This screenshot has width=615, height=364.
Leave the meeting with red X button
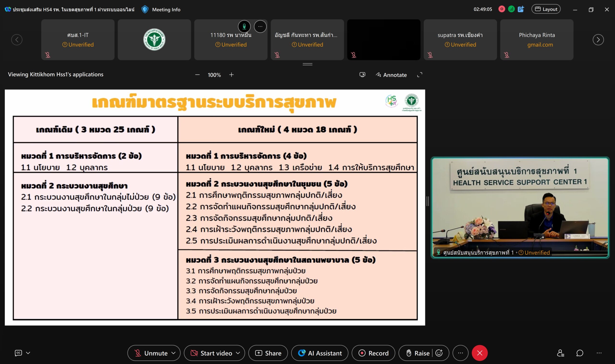point(480,353)
